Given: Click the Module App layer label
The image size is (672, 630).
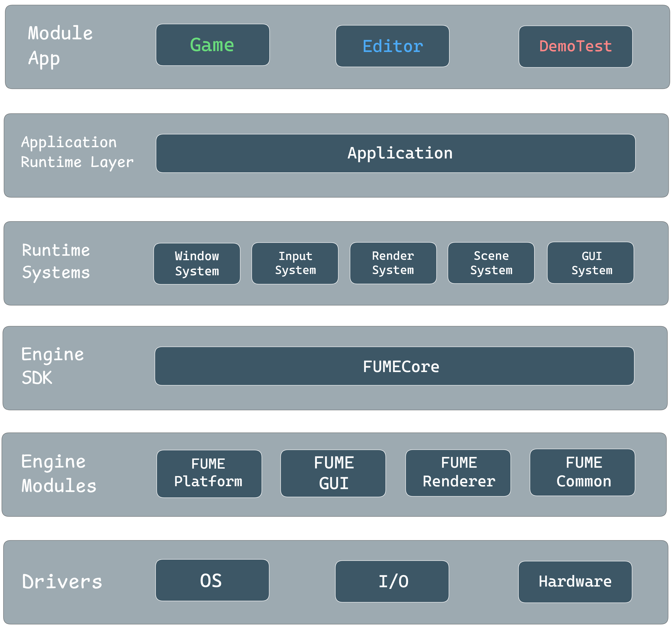Looking at the screenshot, I should pos(60,46).
